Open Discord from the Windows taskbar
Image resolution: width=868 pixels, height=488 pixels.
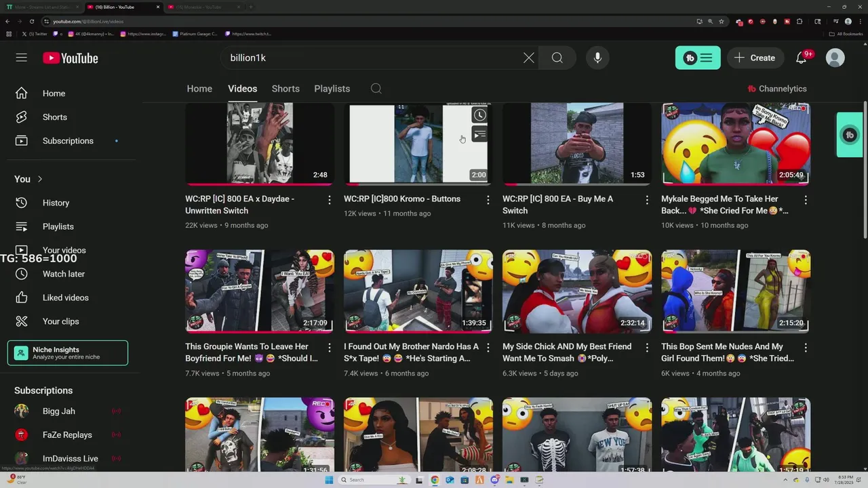click(x=494, y=480)
